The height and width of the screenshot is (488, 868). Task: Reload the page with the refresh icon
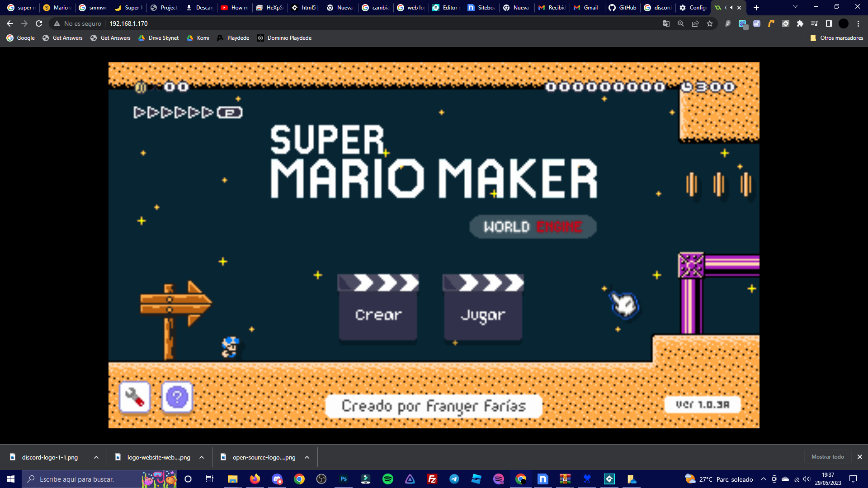tap(39, 23)
